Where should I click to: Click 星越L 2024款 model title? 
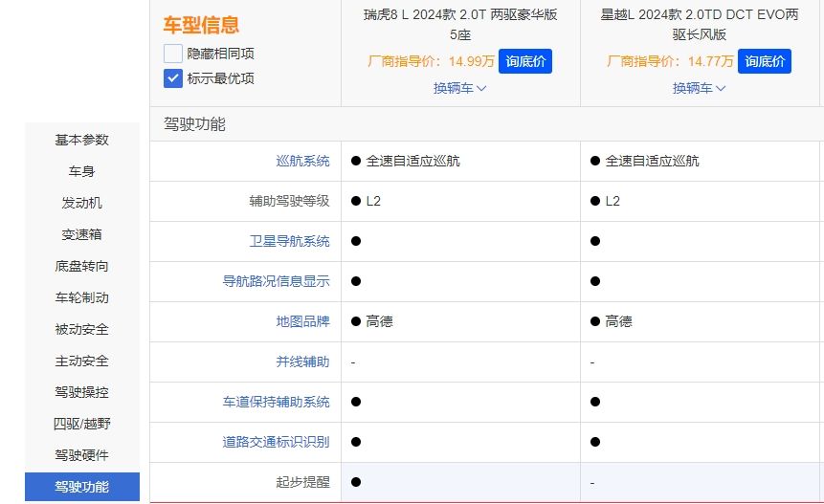tap(700, 24)
